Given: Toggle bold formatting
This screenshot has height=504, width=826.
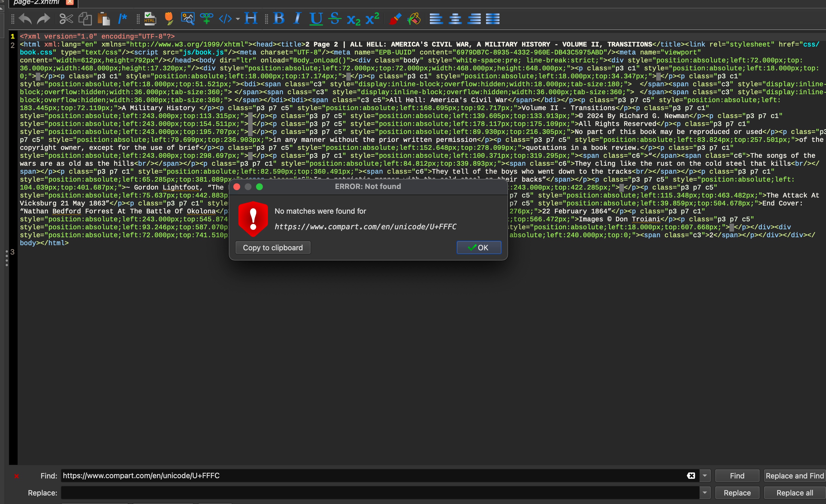Looking at the screenshot, I should click(279, 19).
